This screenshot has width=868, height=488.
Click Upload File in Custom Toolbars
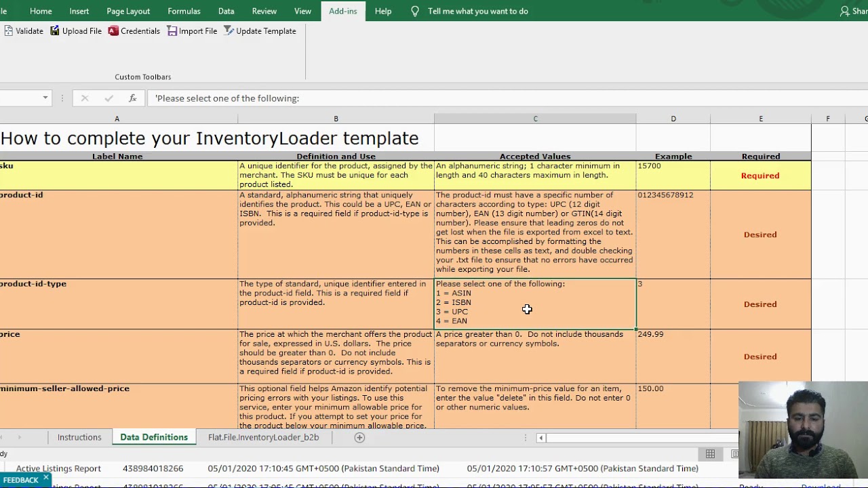76,31
